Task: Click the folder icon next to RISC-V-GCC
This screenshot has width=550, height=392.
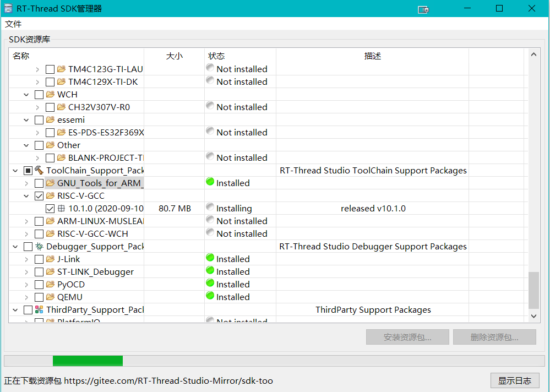Action: 50,195
